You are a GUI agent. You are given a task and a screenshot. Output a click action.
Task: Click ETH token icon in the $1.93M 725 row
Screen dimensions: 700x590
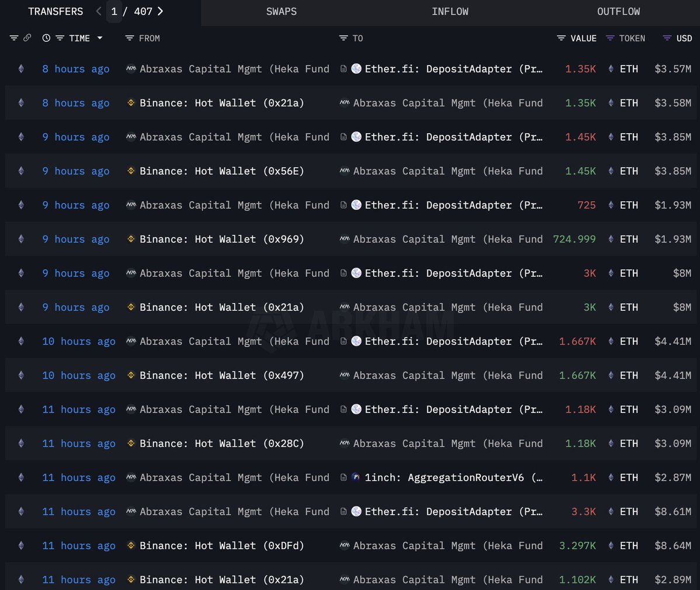pos(611,205)
